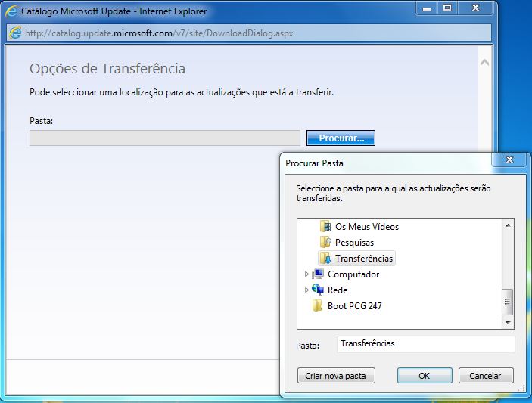The width and height of the screenshot is (532, 403).
Task: Expand the Rede tree node
Action: tap(306, 290)
